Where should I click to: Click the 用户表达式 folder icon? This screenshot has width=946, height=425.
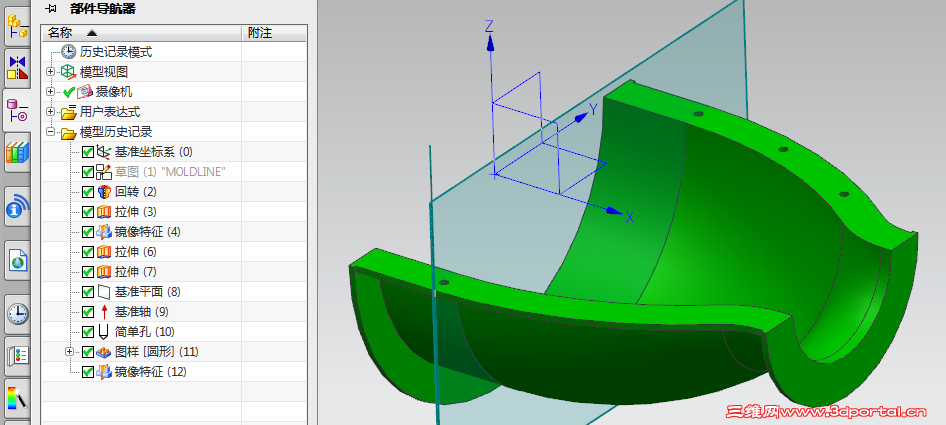[68, 112]
